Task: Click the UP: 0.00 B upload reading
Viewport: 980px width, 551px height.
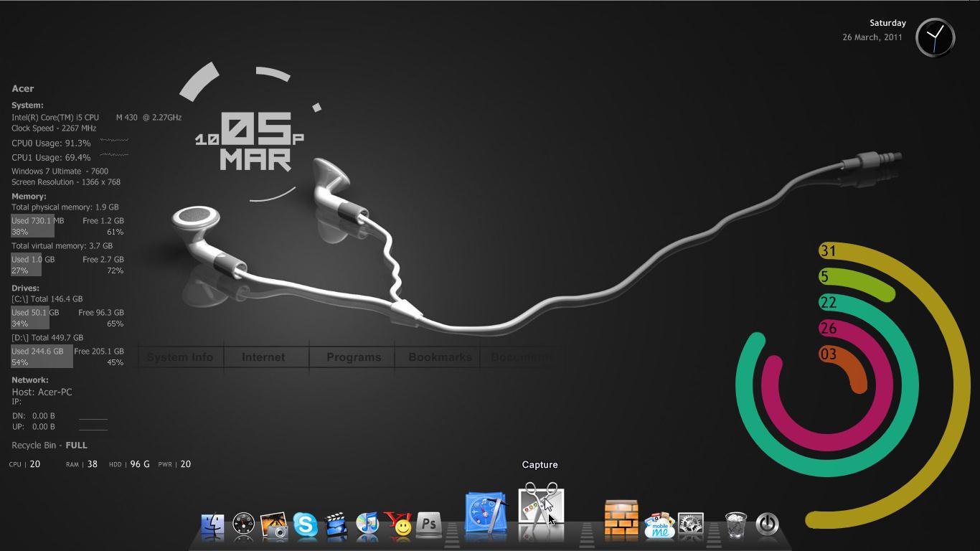Action: click(34, 426)
